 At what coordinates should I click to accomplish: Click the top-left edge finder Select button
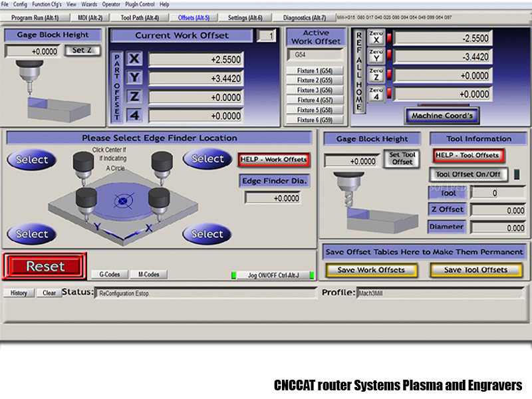[x=32, y=160]
